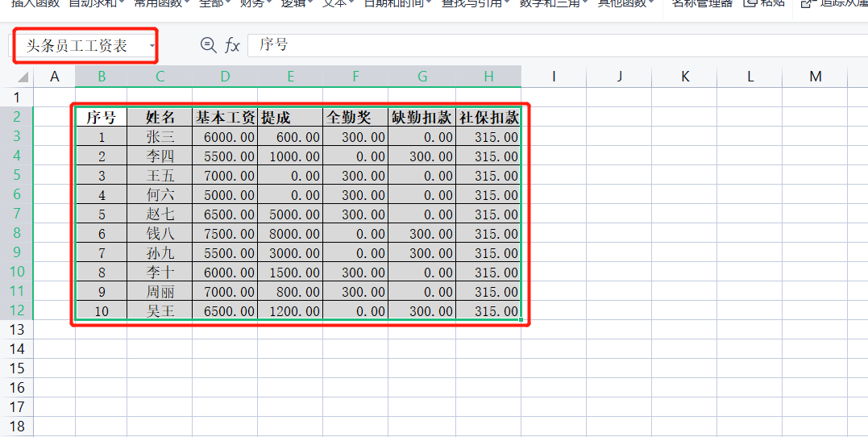The width and height of the screenshot is (868, 437).
Task: Click 周丽's commission 800.00
Action: pyautogui.click(x=290, y=291)
